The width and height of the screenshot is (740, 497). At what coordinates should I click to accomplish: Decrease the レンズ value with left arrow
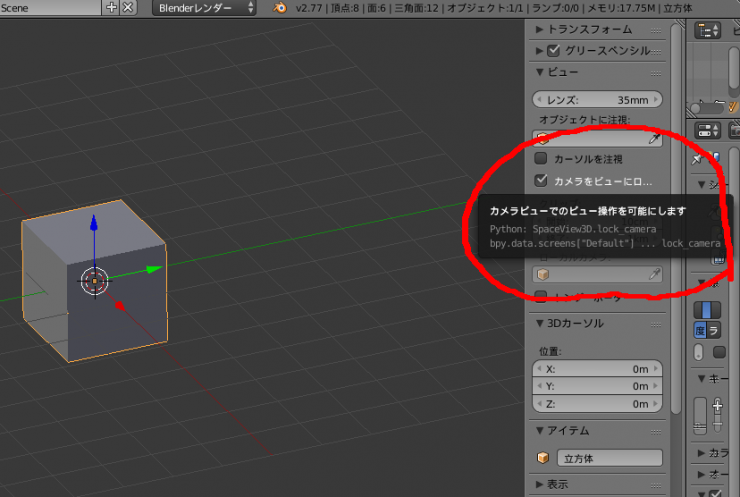click(x=539, y=100)
